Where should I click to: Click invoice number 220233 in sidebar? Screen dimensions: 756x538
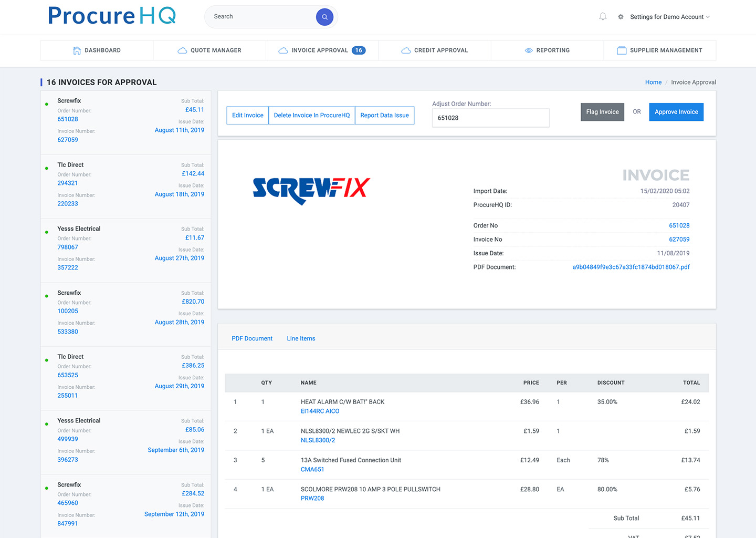point(67,204)
